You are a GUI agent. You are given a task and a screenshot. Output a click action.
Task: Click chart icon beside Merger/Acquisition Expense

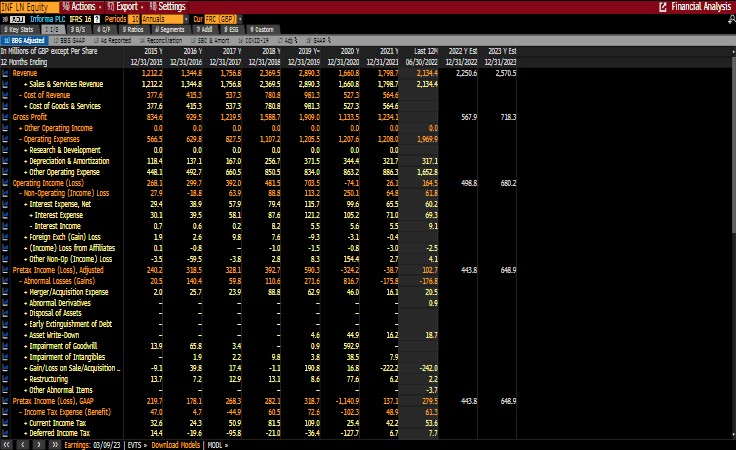[5, 292]
